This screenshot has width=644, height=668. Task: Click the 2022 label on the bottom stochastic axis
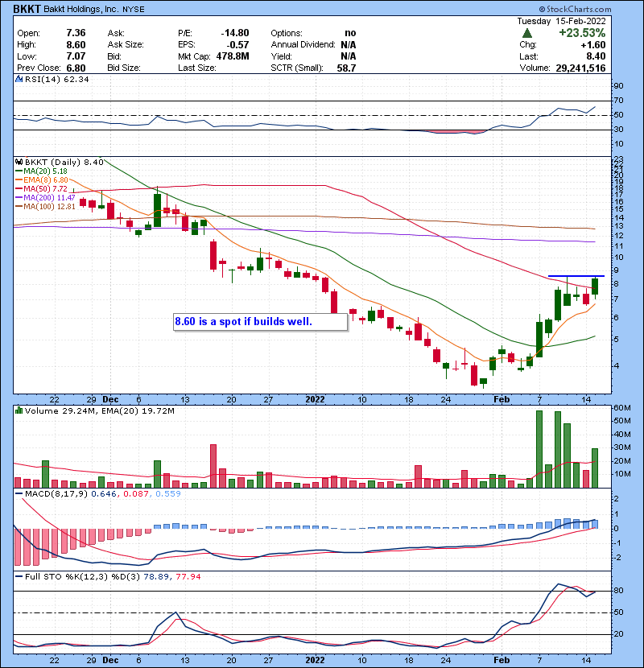click(x=315, y=660)
